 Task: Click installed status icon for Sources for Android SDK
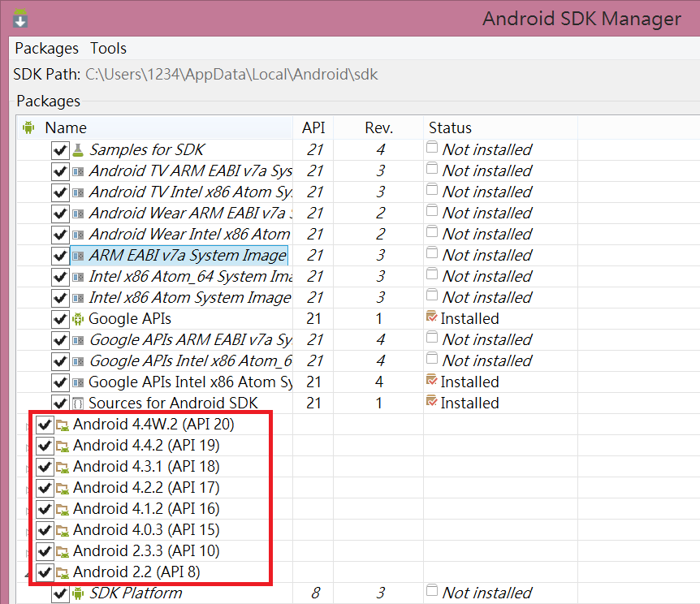pyautogui.click(x=432, y=401)
